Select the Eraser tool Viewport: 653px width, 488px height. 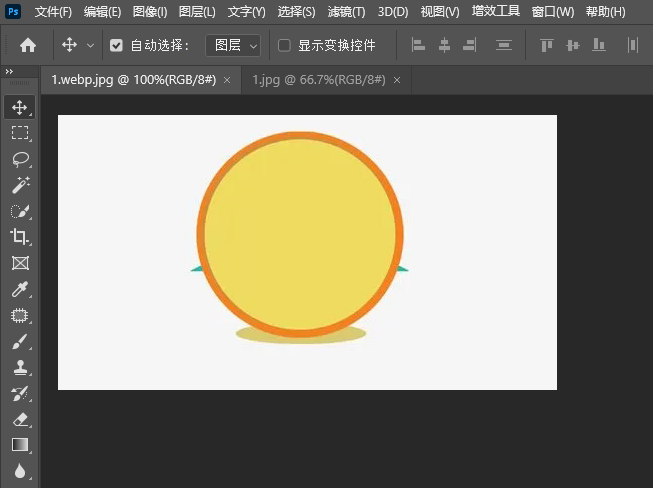[20, 419]
